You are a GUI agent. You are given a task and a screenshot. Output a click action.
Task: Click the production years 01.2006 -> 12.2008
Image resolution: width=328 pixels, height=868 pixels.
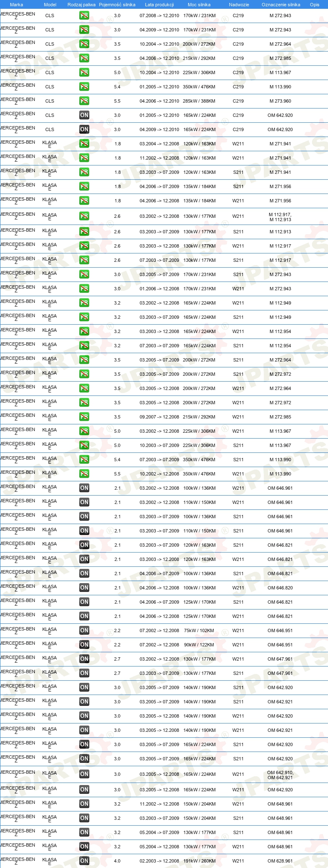click(x=159, y=289)
